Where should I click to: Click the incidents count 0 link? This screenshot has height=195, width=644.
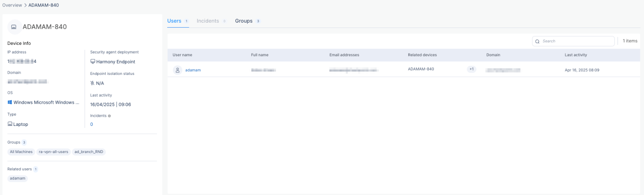pos(92,124)
